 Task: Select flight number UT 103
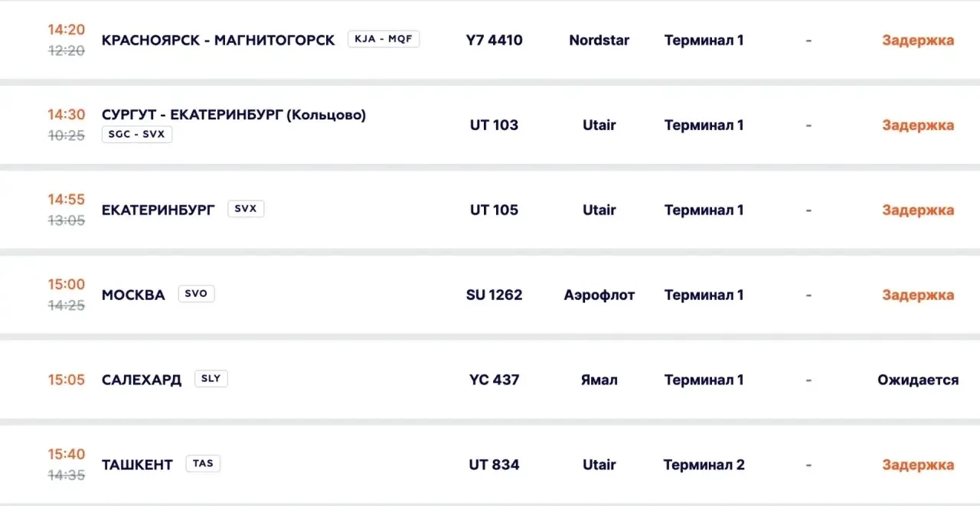494,125
